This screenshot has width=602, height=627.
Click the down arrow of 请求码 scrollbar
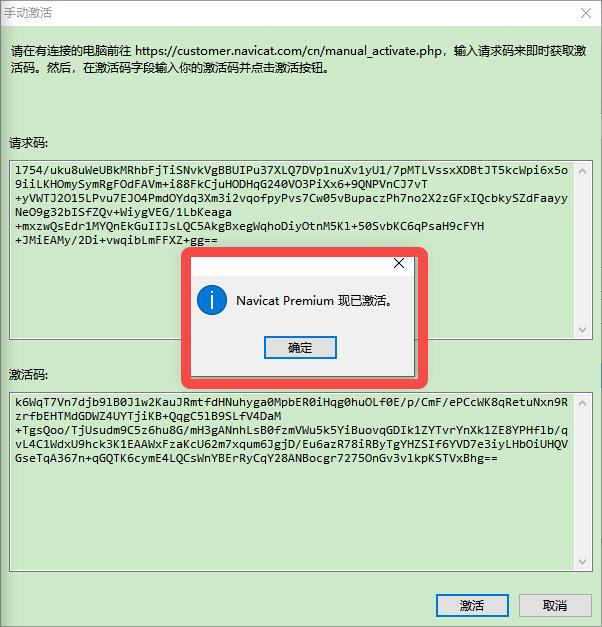pyautogui.click(x=582, y=329)
